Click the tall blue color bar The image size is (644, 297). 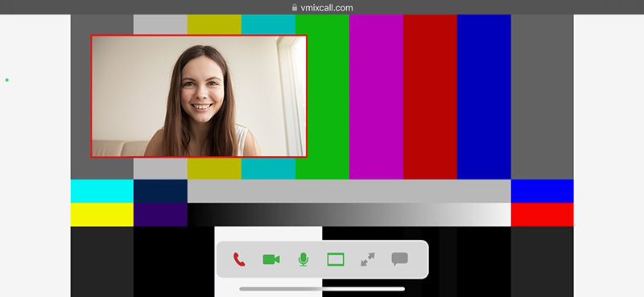coord(484,97)
